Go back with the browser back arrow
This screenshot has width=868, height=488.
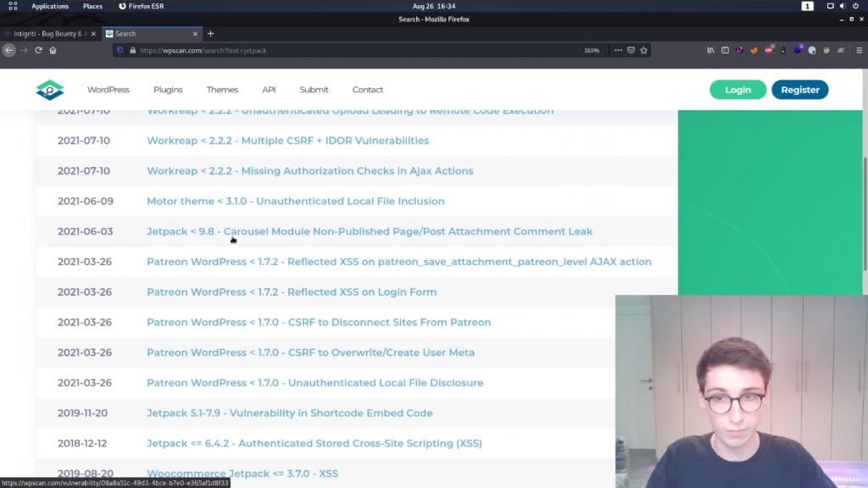[8, 50]
